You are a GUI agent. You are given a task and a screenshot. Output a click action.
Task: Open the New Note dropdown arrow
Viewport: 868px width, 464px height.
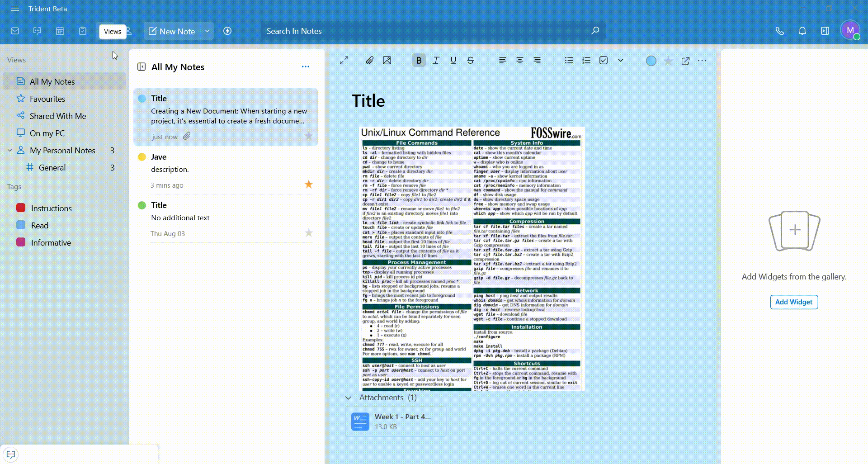coord(207,31)
